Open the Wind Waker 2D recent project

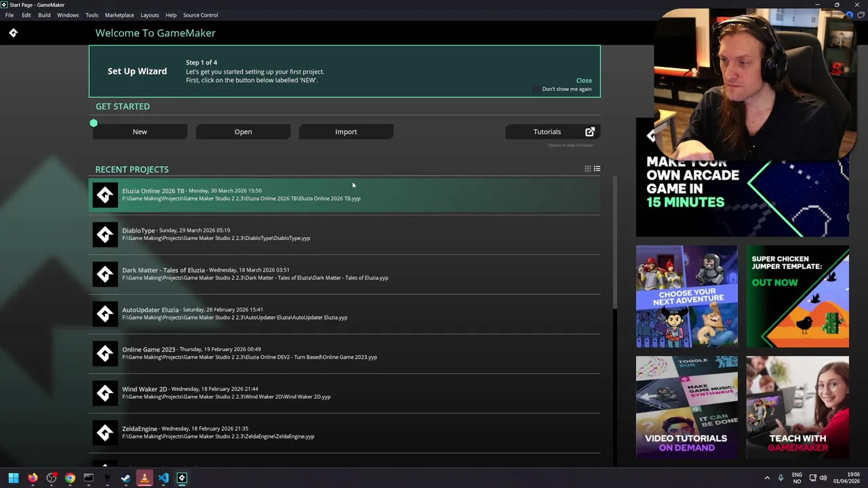pyautogui.click(x=344, y=393)
